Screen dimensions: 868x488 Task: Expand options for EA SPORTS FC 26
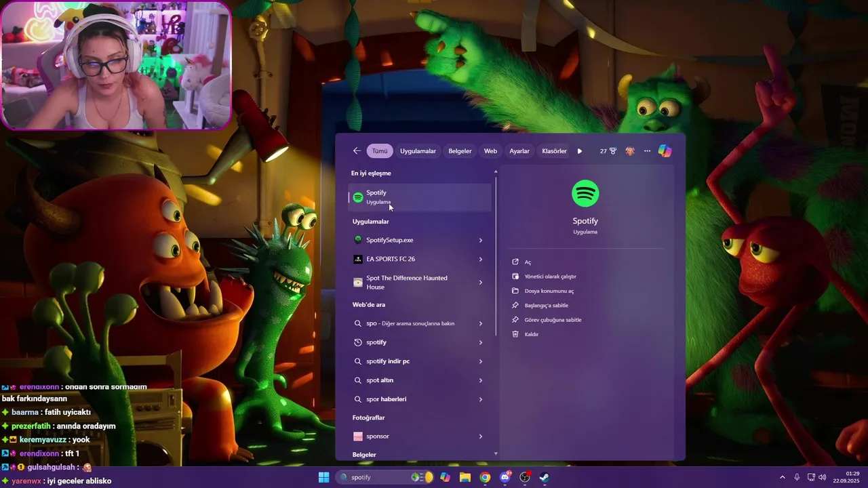tap(481, 259)
